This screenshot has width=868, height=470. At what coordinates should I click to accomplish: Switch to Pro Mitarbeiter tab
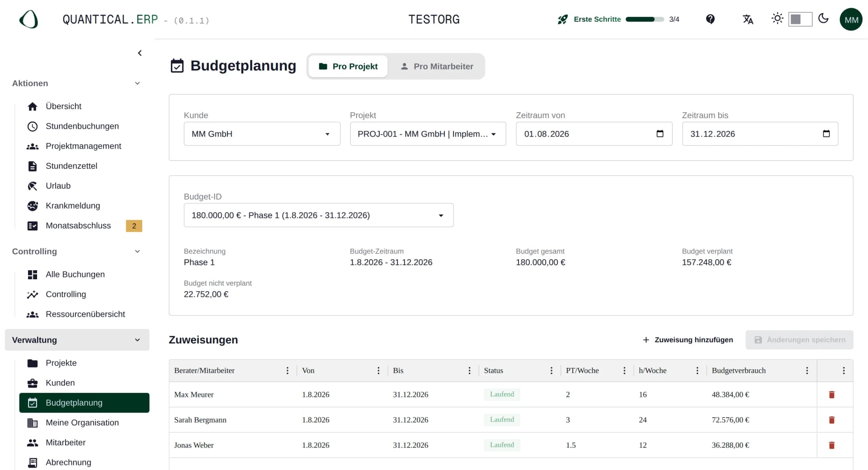[x=437, y=66]
